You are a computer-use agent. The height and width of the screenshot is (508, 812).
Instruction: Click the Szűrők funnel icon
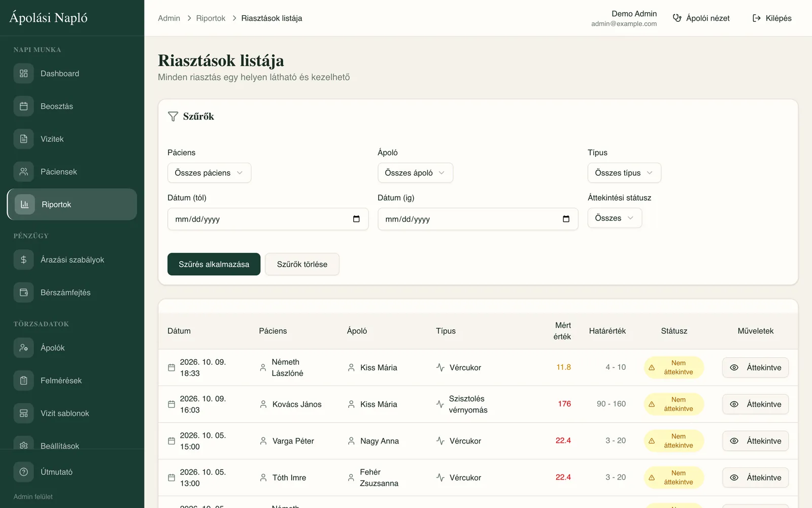173,116
